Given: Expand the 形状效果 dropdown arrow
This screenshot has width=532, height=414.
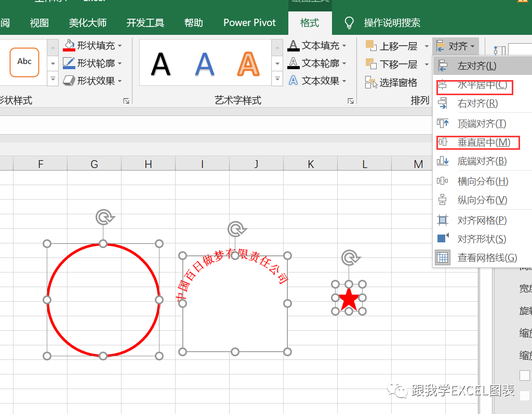Looking at the screenshot, I should point(120,81).
